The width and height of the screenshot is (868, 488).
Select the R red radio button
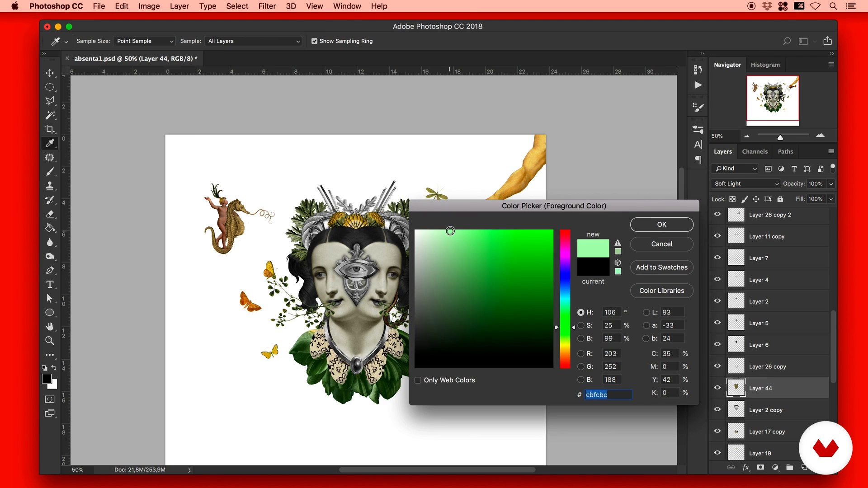pyautogui.click(x=580, y=353)
